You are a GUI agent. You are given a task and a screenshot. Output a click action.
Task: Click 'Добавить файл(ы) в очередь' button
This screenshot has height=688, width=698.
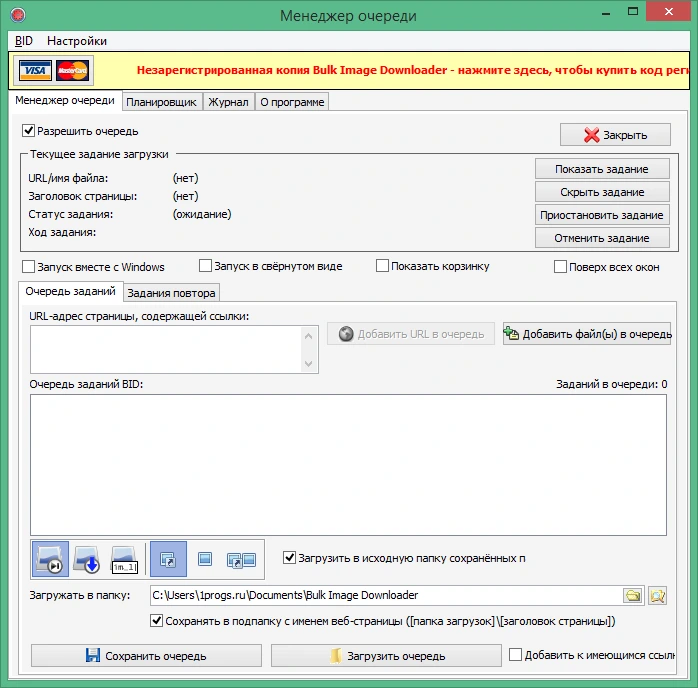(587, 334)
